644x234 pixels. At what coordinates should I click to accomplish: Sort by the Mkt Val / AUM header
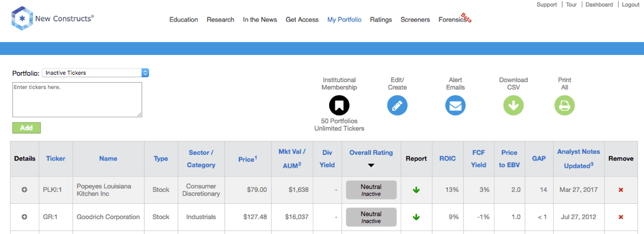pos(291,159)
